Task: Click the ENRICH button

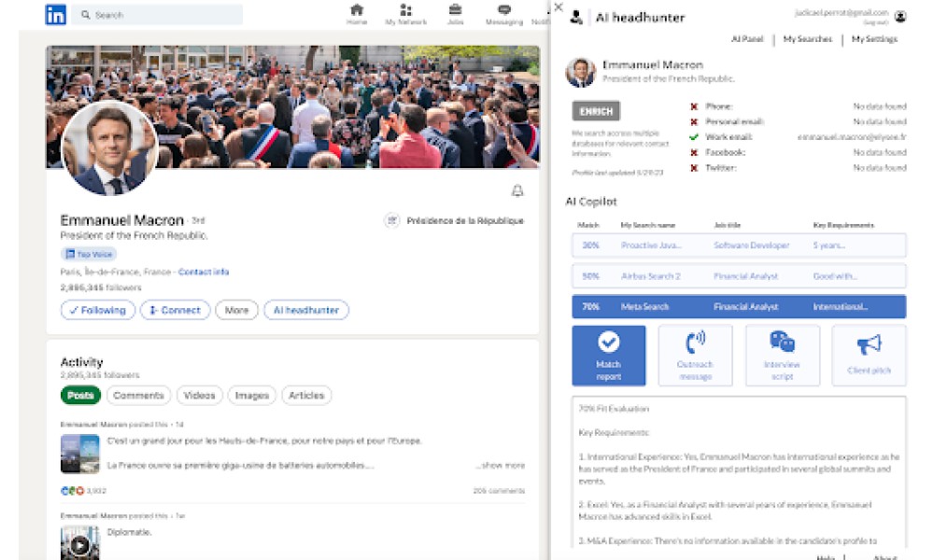Action: click(x=596, y=111)
